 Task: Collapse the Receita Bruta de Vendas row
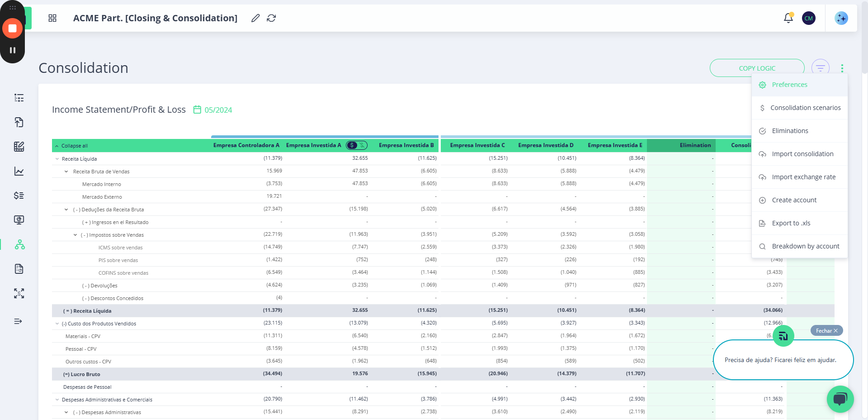[66, 172]
